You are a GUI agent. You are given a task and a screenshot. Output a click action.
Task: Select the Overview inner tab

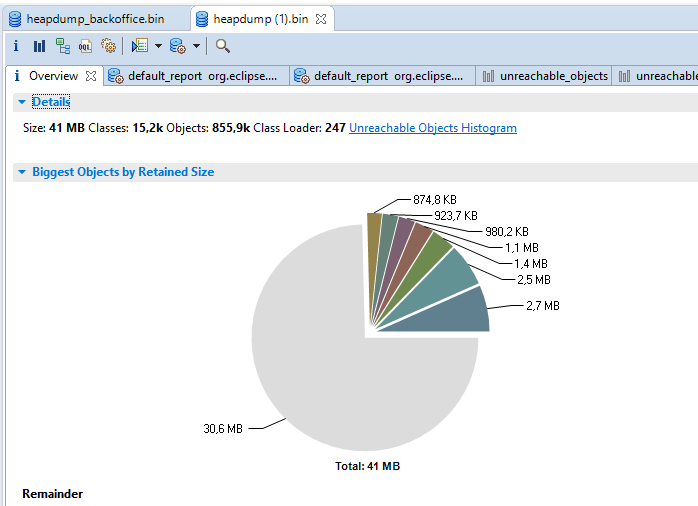coord(53,76)
